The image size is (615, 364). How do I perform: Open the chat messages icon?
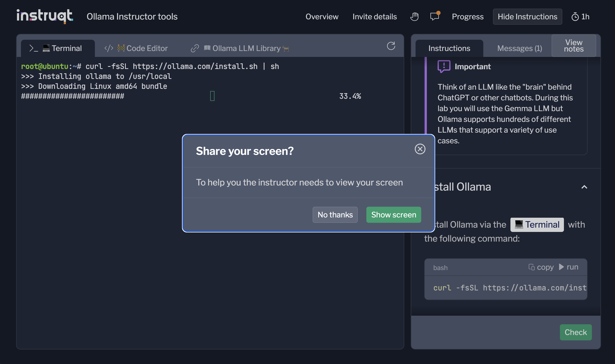pyautogui.click(x=435, y=17)
